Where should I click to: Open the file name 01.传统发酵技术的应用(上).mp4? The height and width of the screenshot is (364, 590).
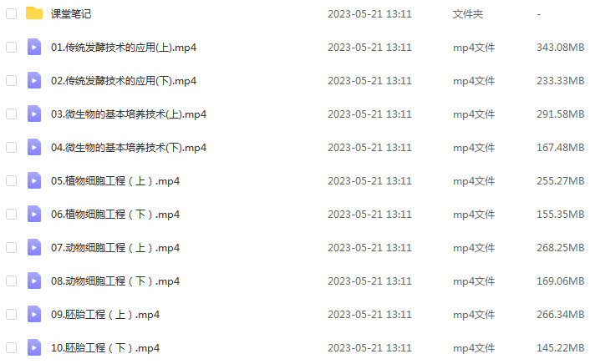click(x=124, y=48)
